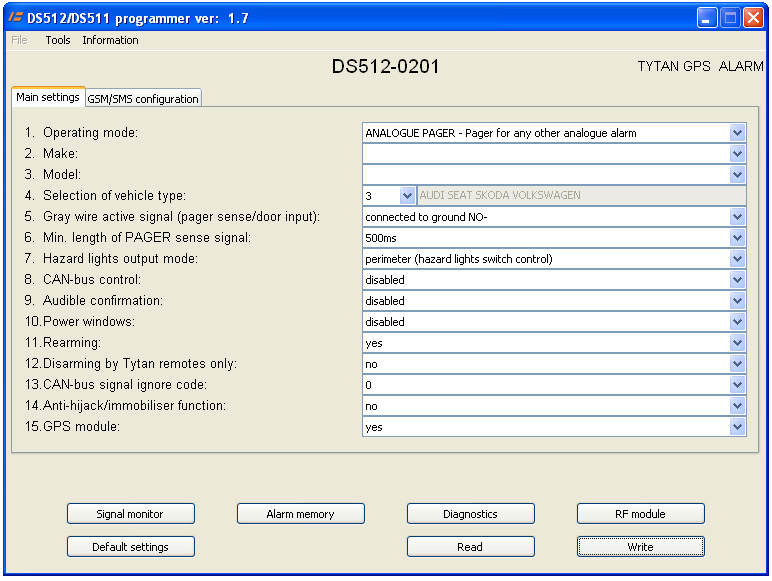Image resolution: width=772 pixels, height=581 pixels.
Task: Click the 'GPS module:' label
Action: coord(82,426)
